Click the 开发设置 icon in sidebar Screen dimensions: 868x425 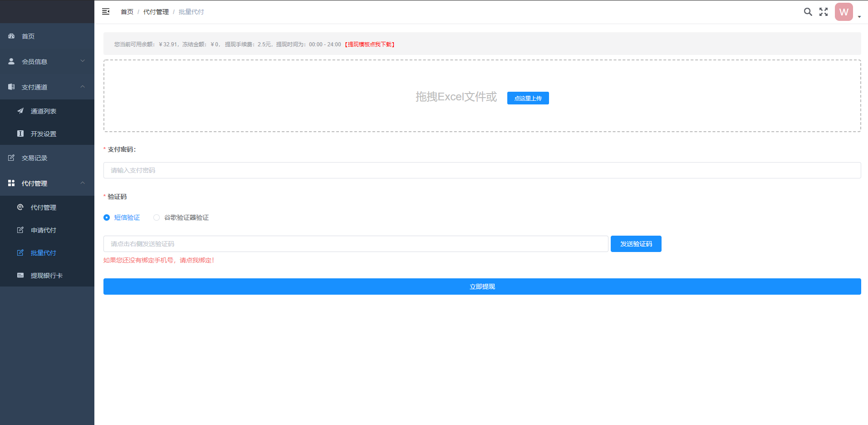20,133
